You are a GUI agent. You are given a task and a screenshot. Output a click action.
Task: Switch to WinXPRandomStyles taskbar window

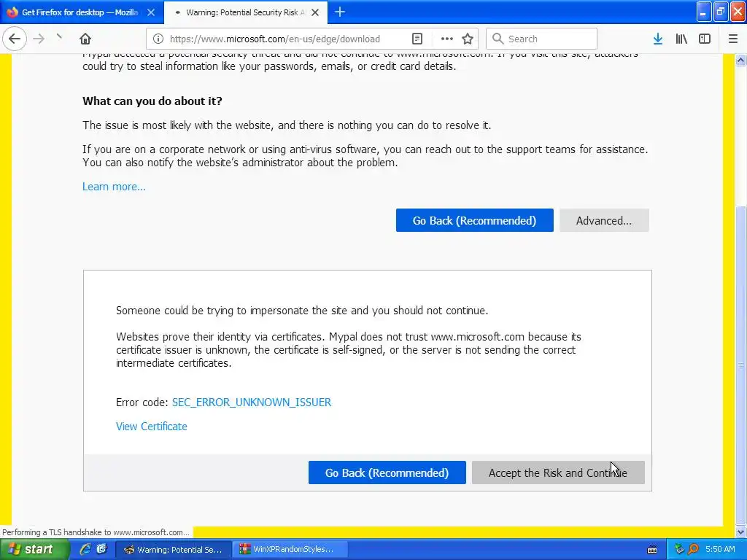290,550
